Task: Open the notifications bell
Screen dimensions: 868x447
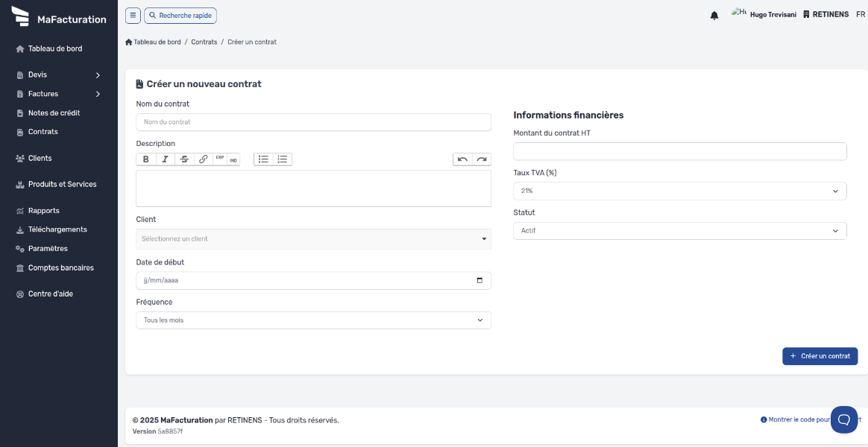Action: (714, 15)
